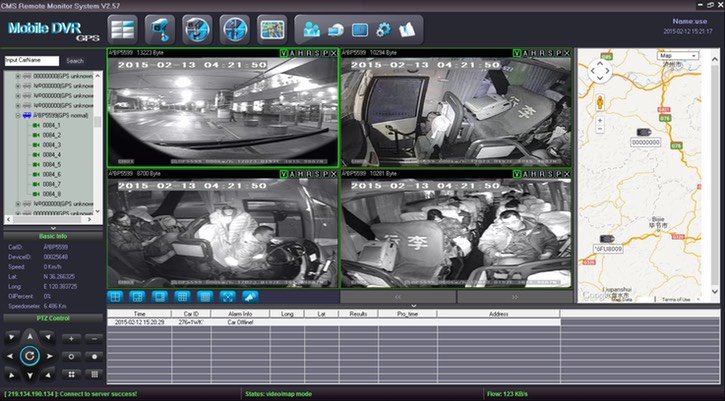725x401 pixels.
Task: Select camera channel 0084_3 in tree
Action: 52,145
